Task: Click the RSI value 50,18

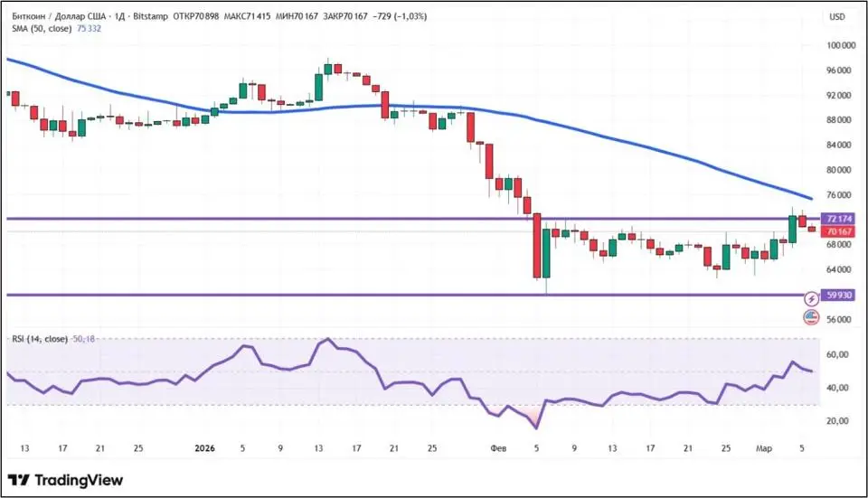Action: coord(83,339)
